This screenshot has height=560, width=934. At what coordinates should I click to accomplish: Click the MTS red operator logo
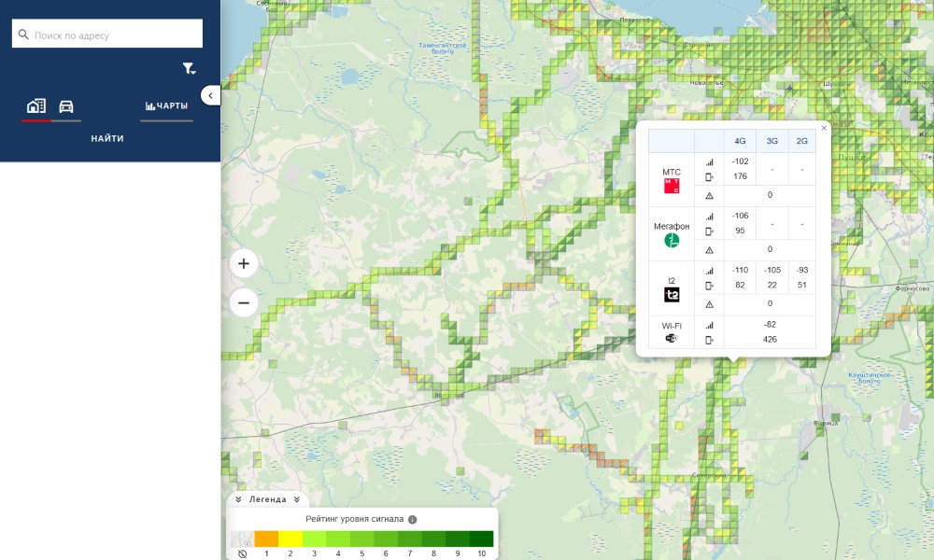[672, 187]
